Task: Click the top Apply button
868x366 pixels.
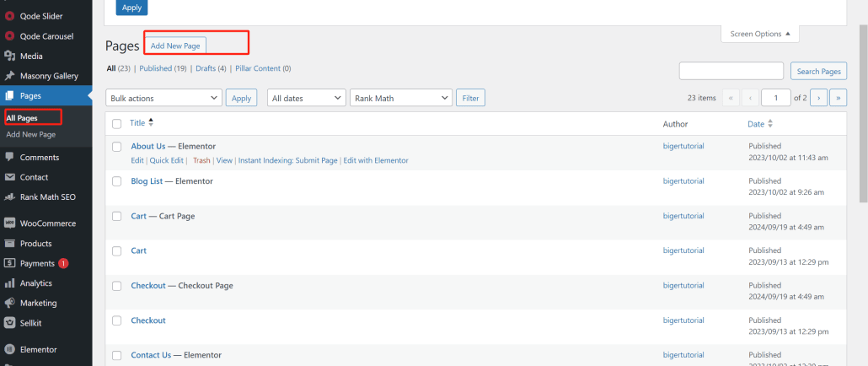Action: (131, 8)
